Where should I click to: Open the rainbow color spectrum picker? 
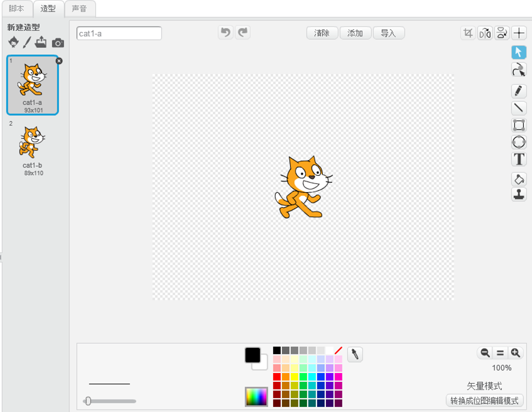256,396
